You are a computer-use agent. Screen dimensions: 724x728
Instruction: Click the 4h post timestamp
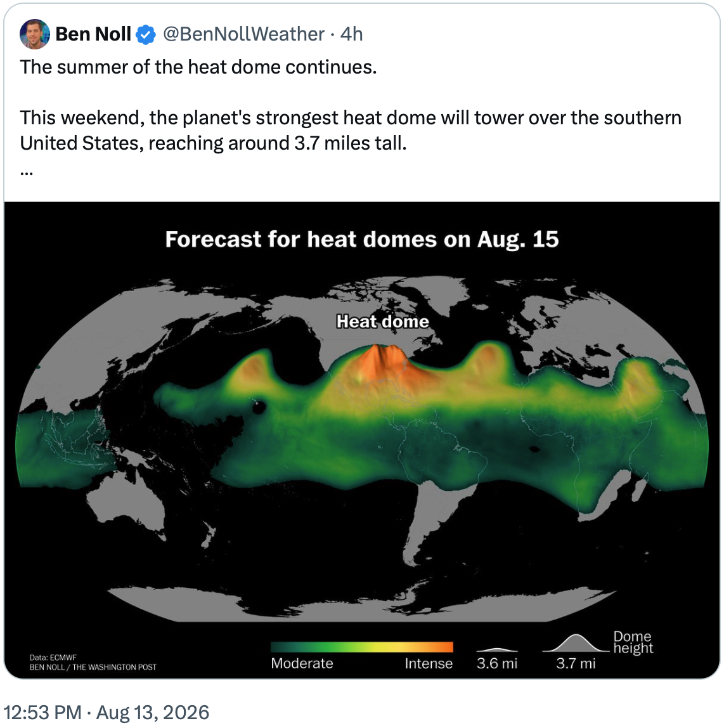tap(351, 34)
